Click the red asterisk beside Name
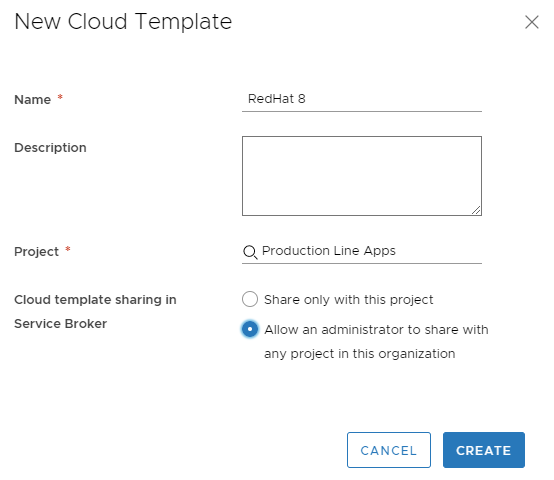 60,97
